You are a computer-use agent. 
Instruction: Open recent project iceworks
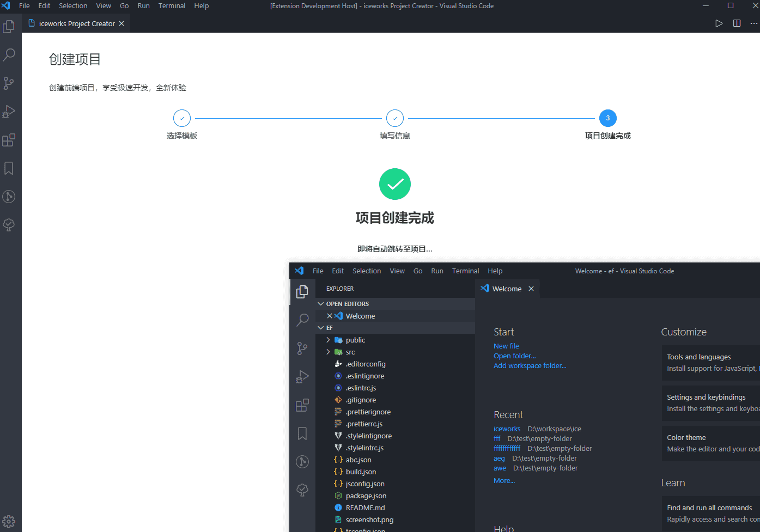click(507, 429)
